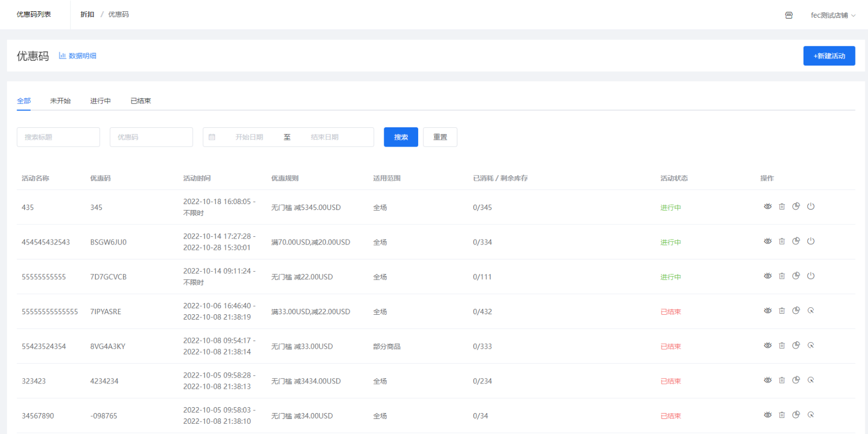
Task: View details of code 7IPYASRE activity
Action: (767, 311)
